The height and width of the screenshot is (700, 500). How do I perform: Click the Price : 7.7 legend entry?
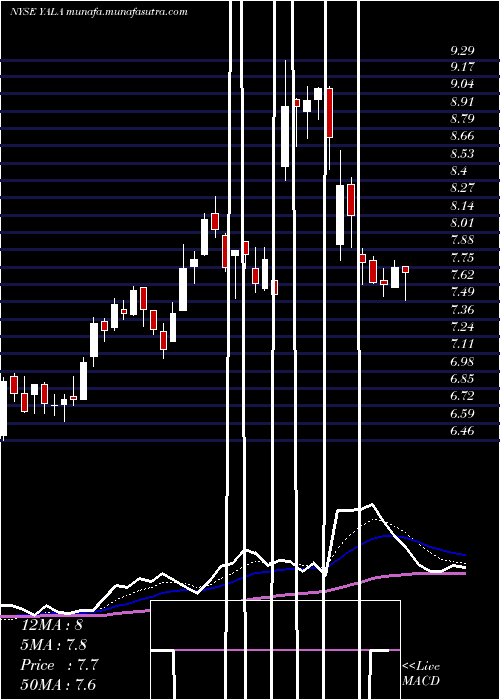59,665
